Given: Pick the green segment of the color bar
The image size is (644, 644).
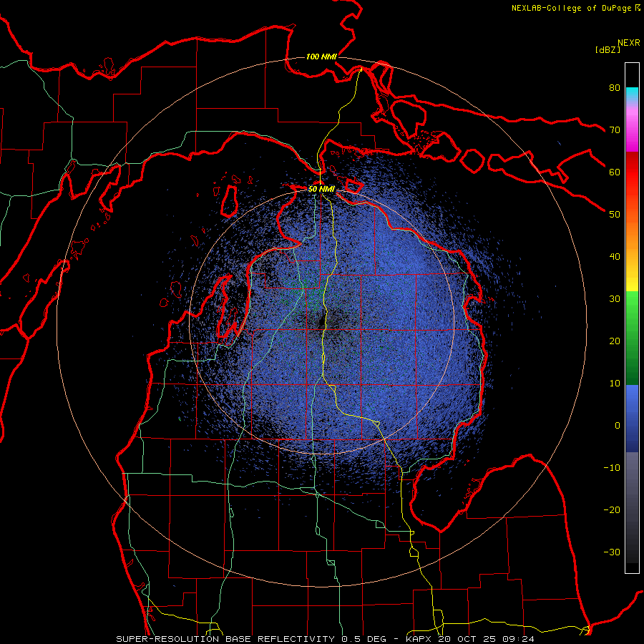Looking at the screenshot, I should coord(632,338).
